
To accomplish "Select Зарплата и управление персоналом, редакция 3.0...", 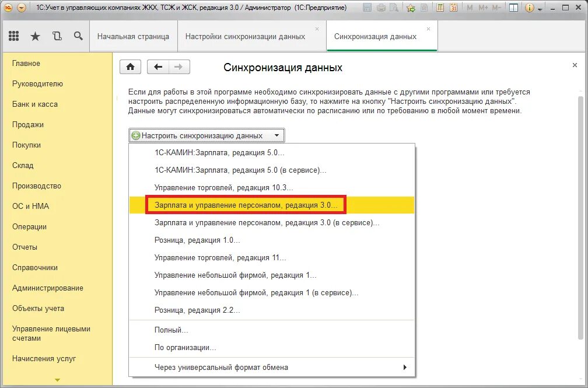I will pos(272,205).
